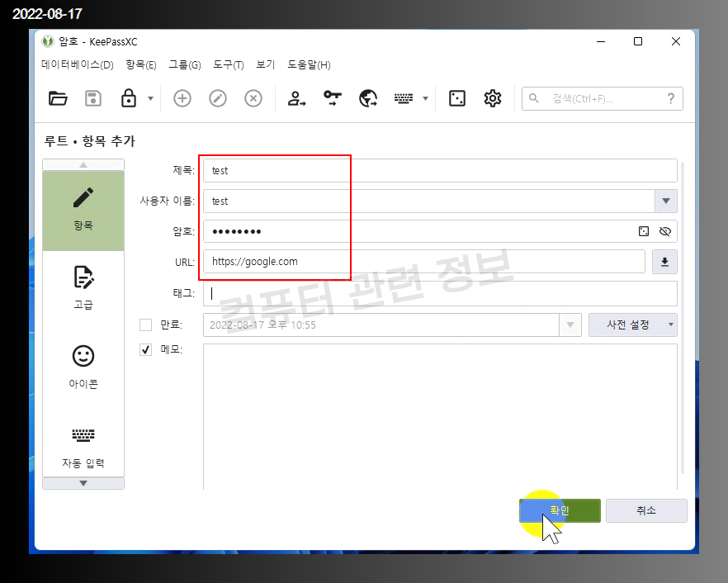The height and width of the screenshot is (583, 728).
Task: Expand auto-type keyboard dropdown arrow
Action: (x=425, y=98)
